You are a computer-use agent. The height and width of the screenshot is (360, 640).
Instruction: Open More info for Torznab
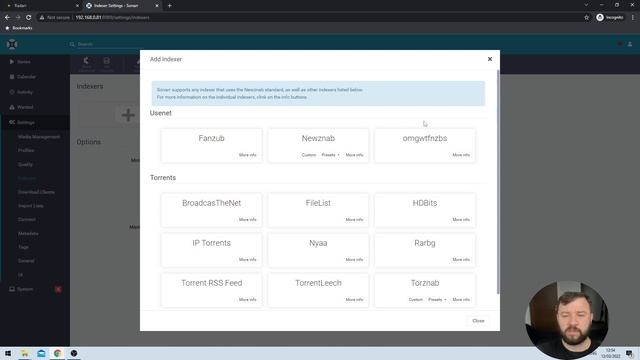[x=461, y=300]
